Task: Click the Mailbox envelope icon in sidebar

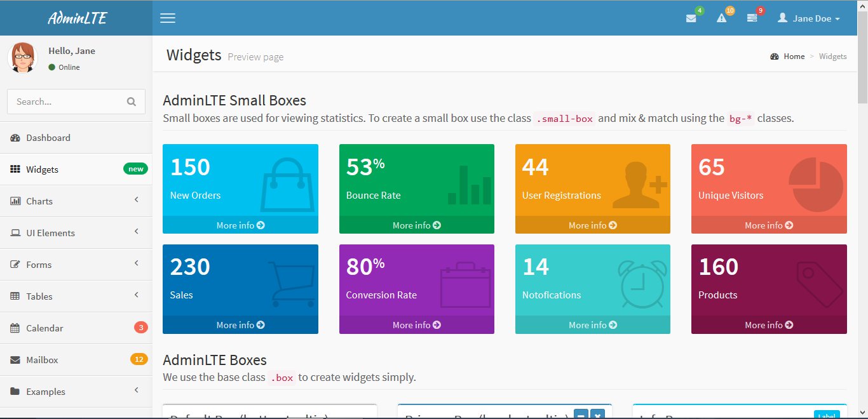Action: point(15,360)
